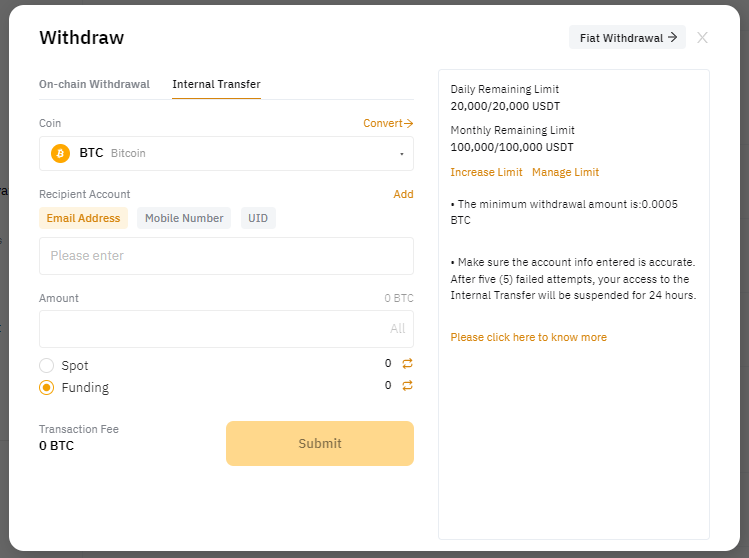Click the transfer icon next to Funding balance
749x558 pixels.
click(407, 386)
